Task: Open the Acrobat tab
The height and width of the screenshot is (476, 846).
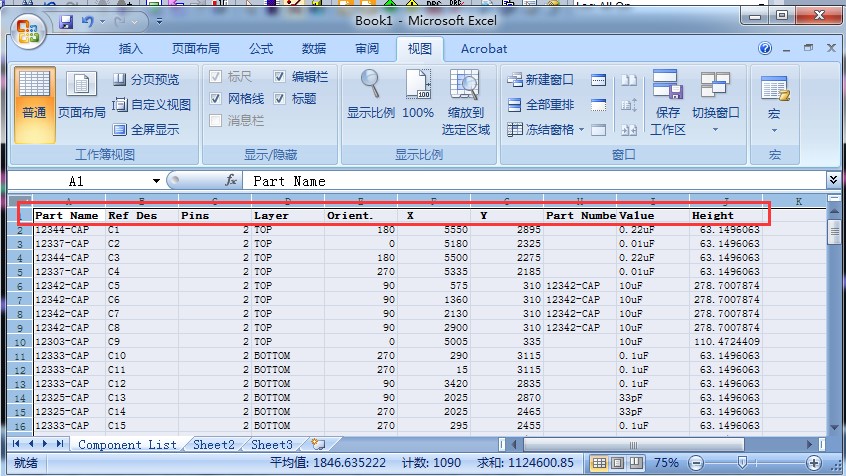Action: 484,49
